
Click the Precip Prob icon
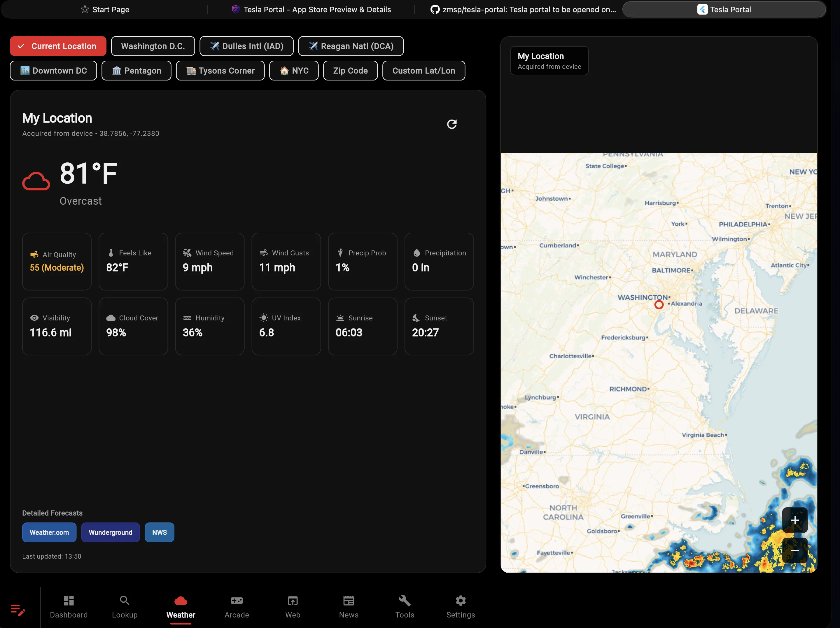tap(340, 252)
